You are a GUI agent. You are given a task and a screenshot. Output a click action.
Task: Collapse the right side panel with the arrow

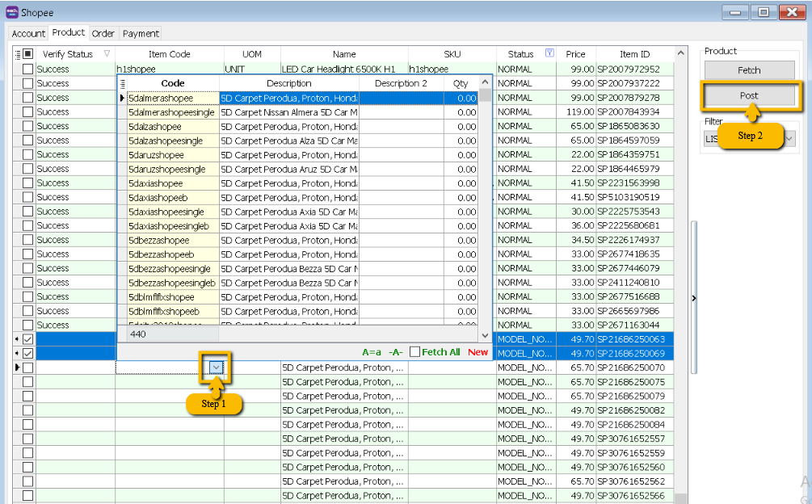pyautogui.click(x=694, y=298)
